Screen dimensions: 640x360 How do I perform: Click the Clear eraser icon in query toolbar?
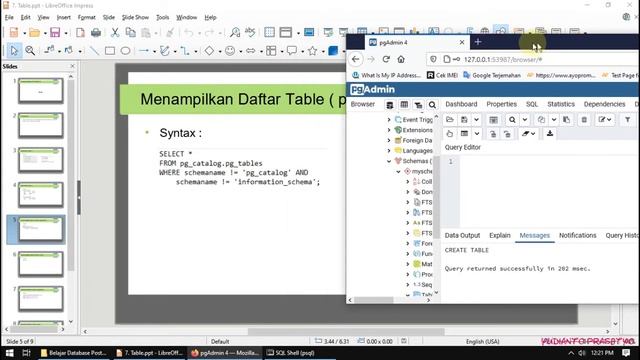(x=528, y=133)
